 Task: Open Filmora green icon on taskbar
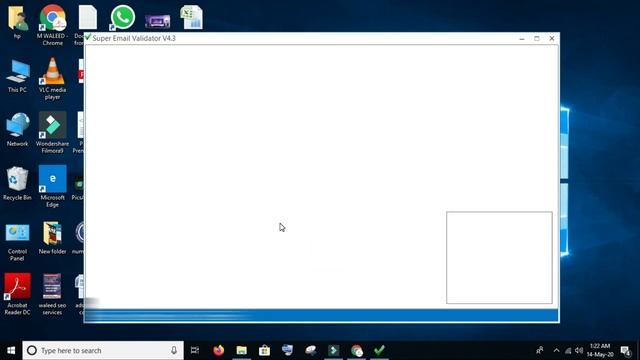[x=333, y=350]
